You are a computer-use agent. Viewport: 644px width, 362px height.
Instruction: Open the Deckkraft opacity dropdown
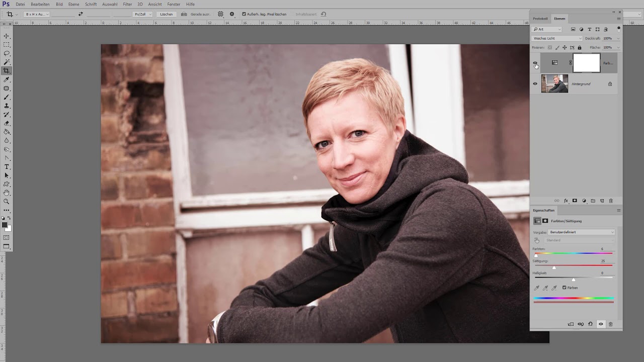618,38
